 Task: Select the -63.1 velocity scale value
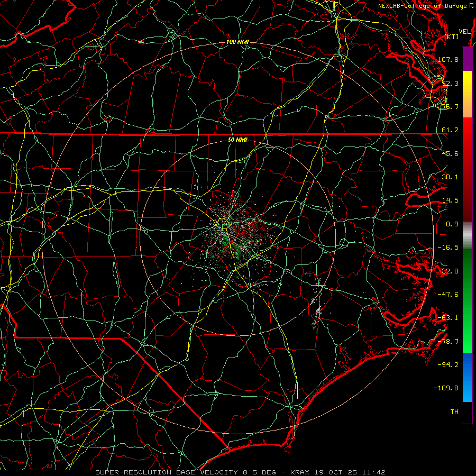coord(448,318)
